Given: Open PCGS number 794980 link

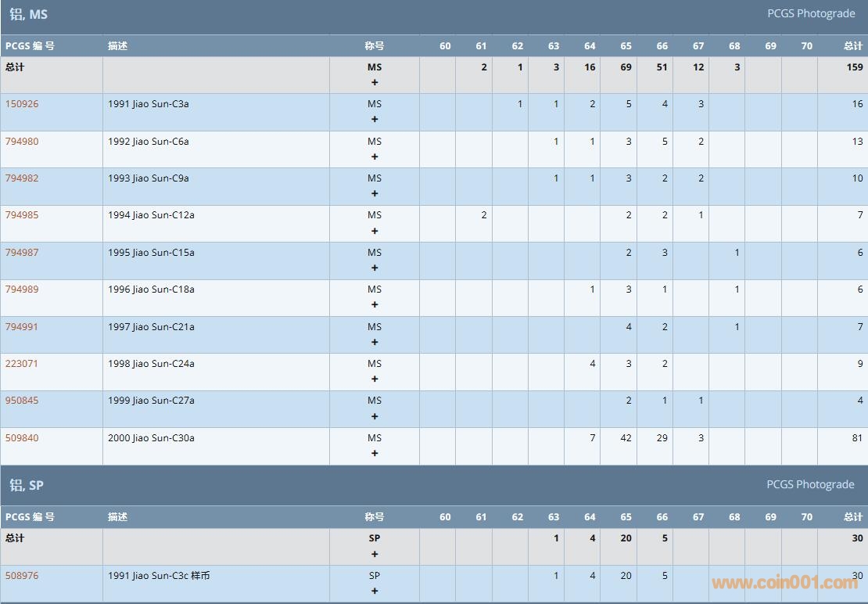Looking at the screenshot, I should point(22,142).
